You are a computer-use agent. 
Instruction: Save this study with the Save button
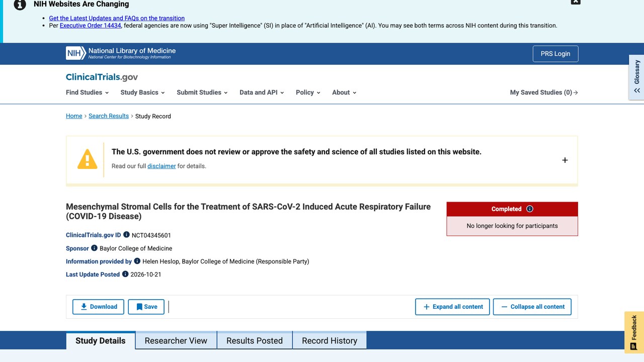click(146, 307)
